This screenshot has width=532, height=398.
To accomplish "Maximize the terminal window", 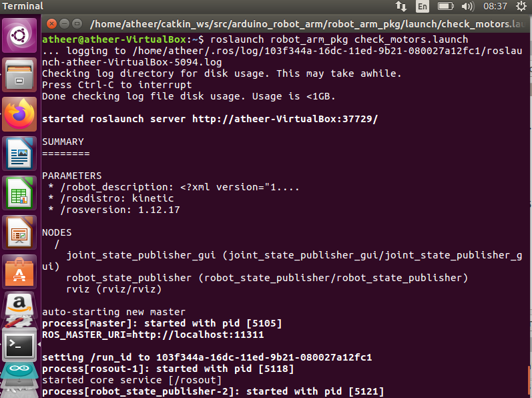I will pos(77,24).
